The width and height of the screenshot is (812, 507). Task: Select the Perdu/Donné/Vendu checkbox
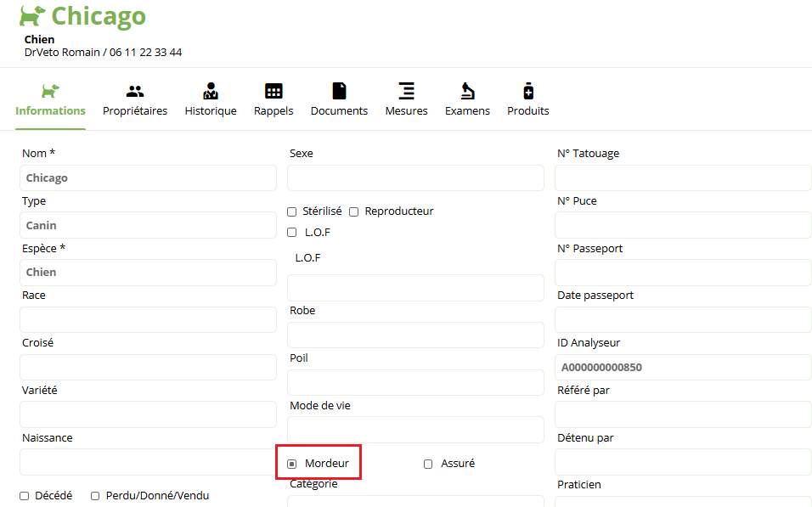(95, 496)
